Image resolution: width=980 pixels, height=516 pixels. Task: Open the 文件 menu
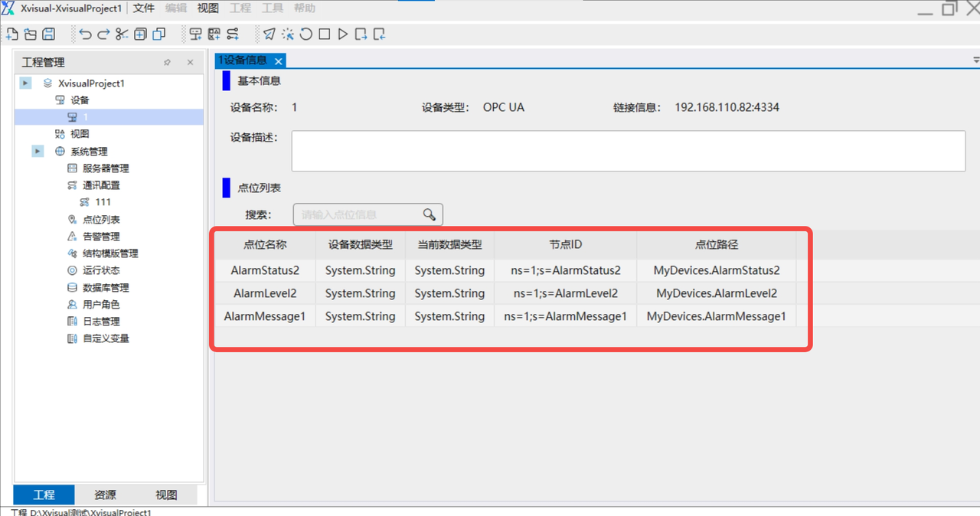(x=144, y=8)
